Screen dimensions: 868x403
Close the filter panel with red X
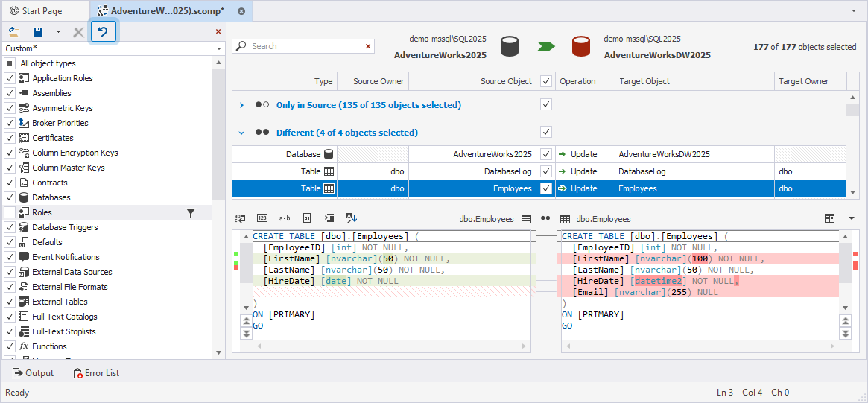[x=218, y=32]
